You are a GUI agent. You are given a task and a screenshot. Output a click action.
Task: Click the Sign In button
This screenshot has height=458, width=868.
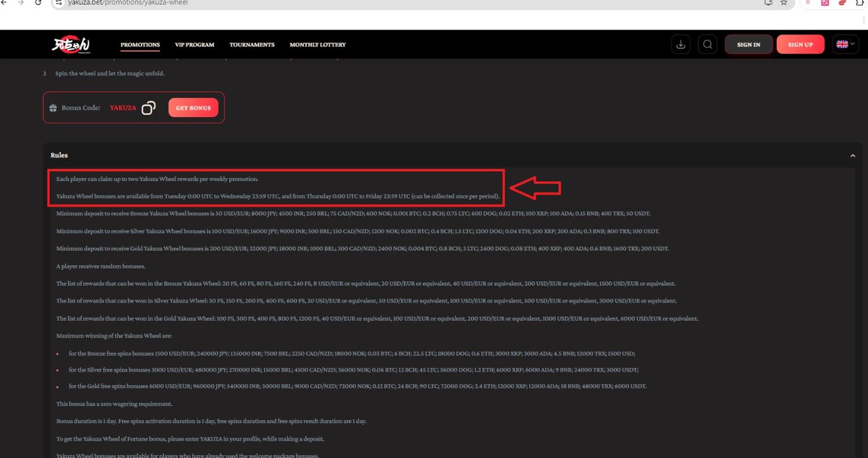click(748, 45)
